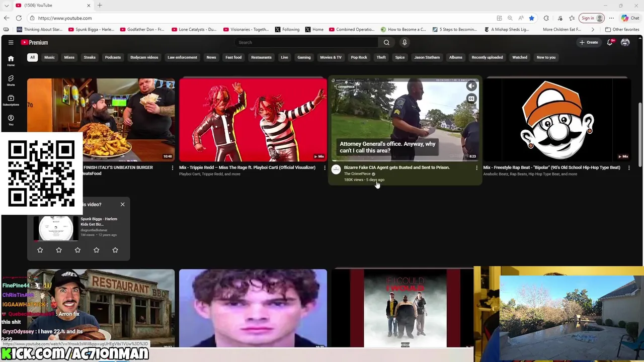The image size is (644, 362).
Task: Click the zoom out magnifier in the address bar
Action: 510,18
